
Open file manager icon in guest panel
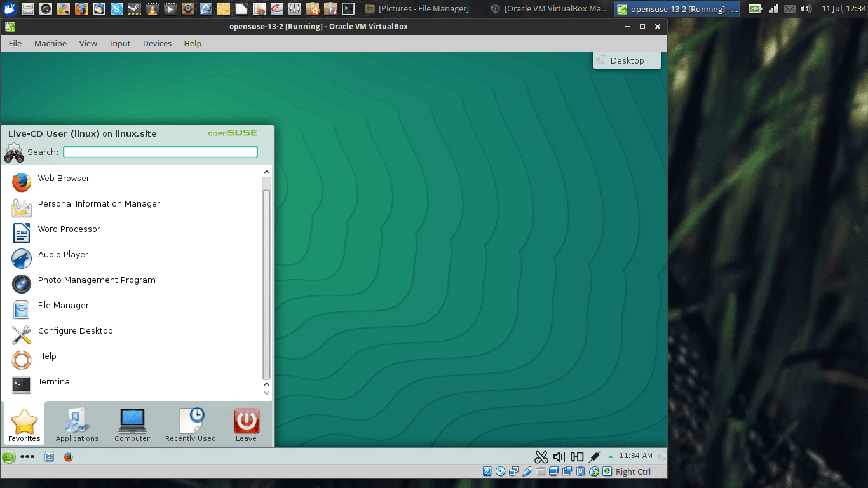point(49,456)
